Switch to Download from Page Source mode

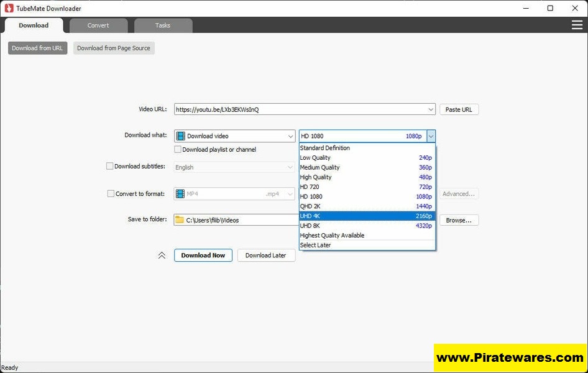(x=114, y=47)
